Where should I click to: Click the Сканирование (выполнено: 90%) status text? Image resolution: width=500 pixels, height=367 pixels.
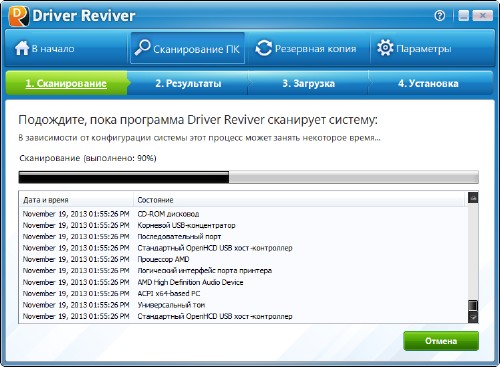point(88,158)
